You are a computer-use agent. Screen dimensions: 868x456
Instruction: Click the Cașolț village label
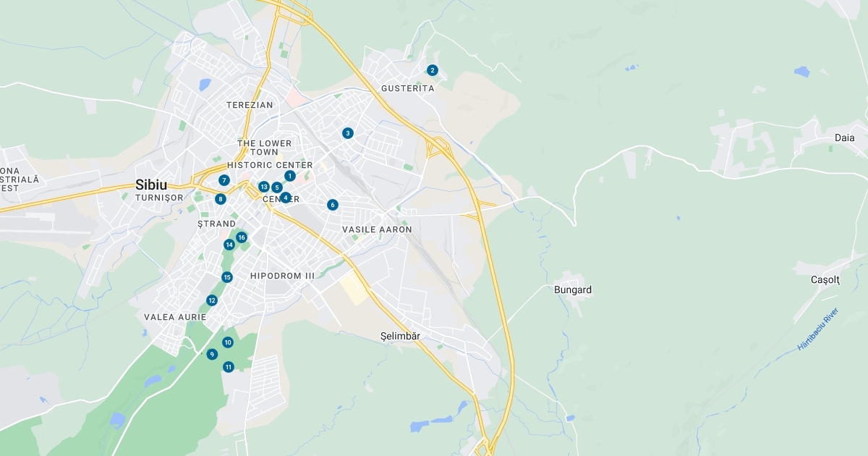click(x=825, y=279)
